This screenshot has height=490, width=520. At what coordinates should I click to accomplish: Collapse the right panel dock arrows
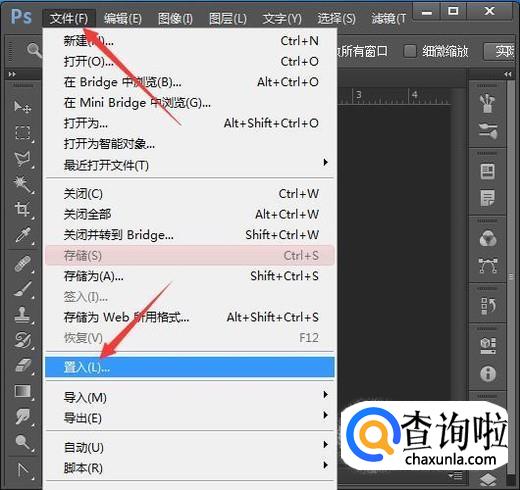click(x=508, y=74)
